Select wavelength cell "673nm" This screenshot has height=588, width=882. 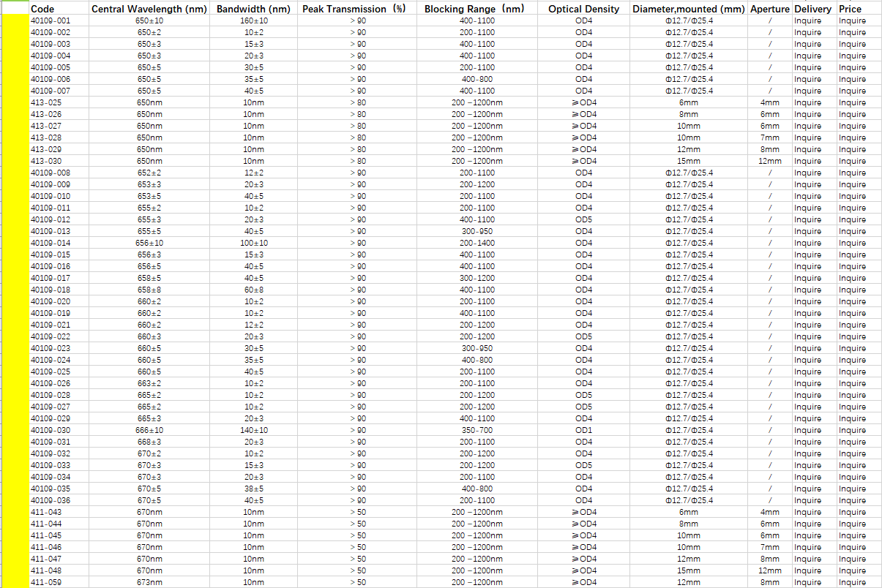[x=149, y=582]
